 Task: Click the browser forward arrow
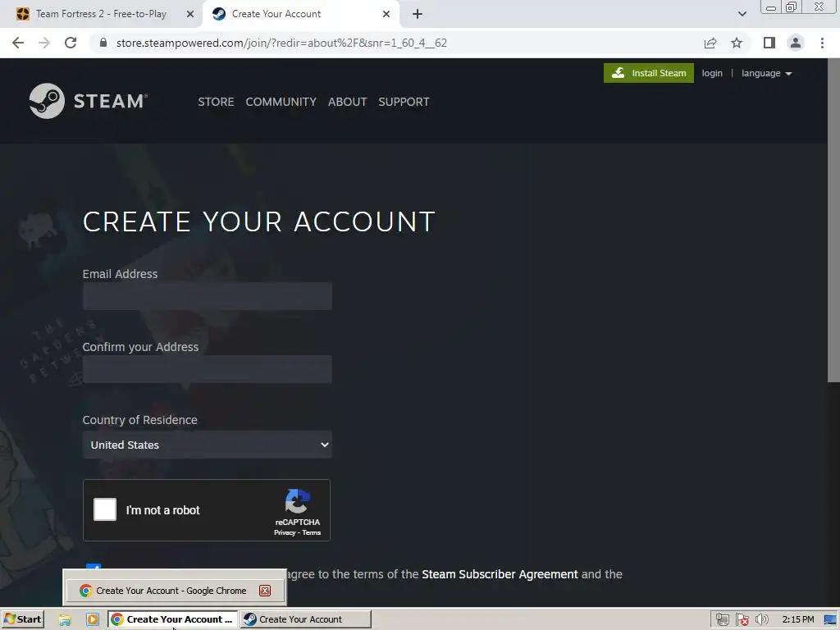pyautogui.click(x=44, y=43)
